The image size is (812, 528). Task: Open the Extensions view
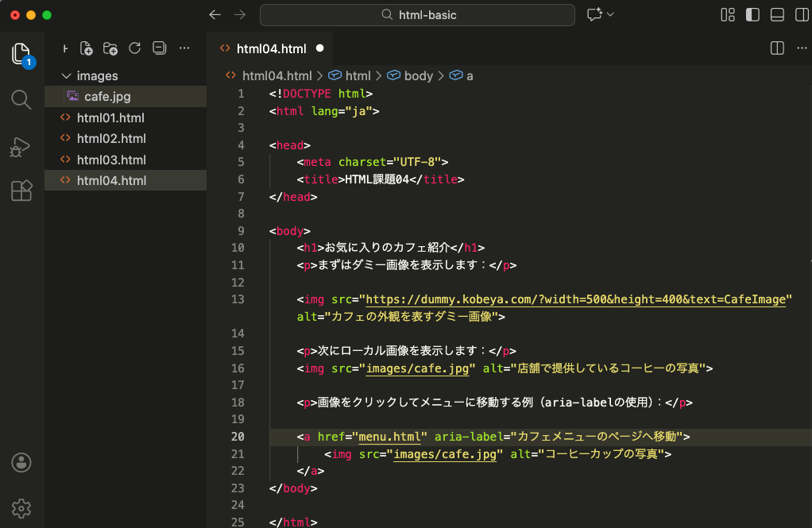(21, 191)
